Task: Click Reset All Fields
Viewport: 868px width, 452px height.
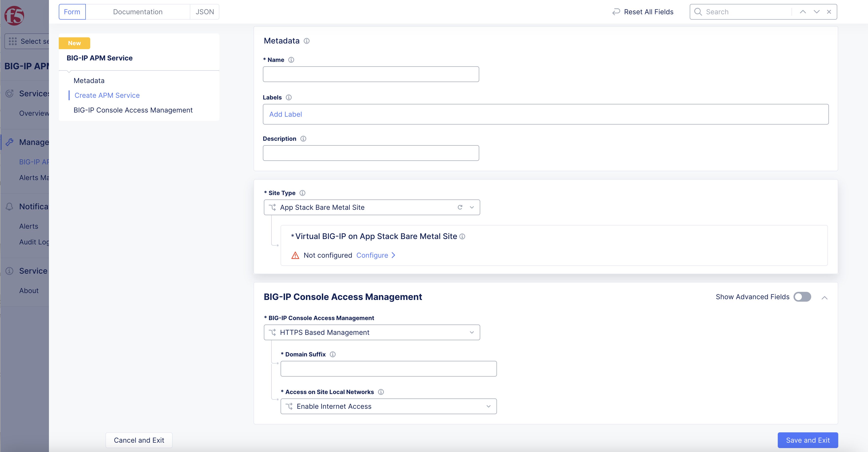Action: (x=643, y=12)
